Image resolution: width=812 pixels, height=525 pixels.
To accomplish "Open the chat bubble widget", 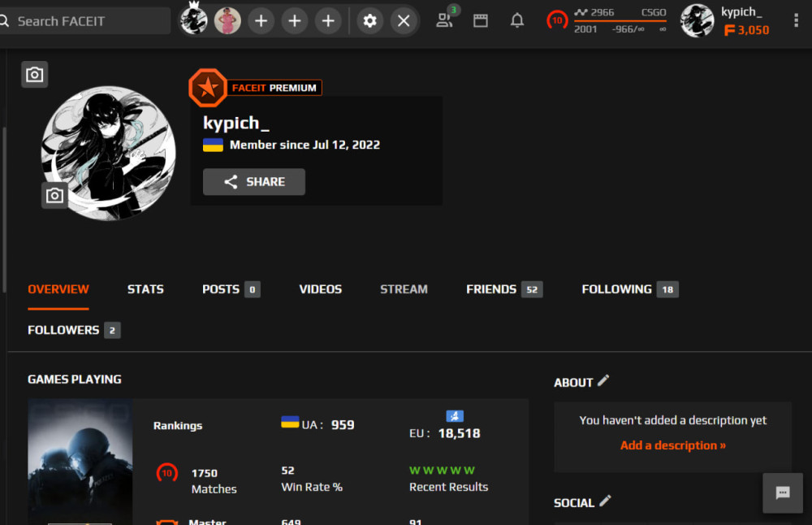I will click(x=783, y=492).
